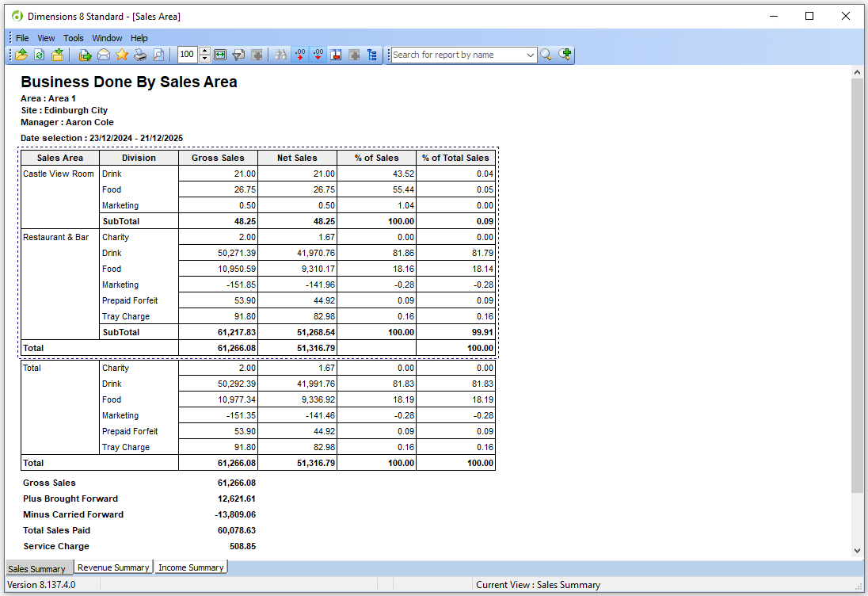Add report to favourites star icon
Screen dimensions: 868x596
click(122, 55)
